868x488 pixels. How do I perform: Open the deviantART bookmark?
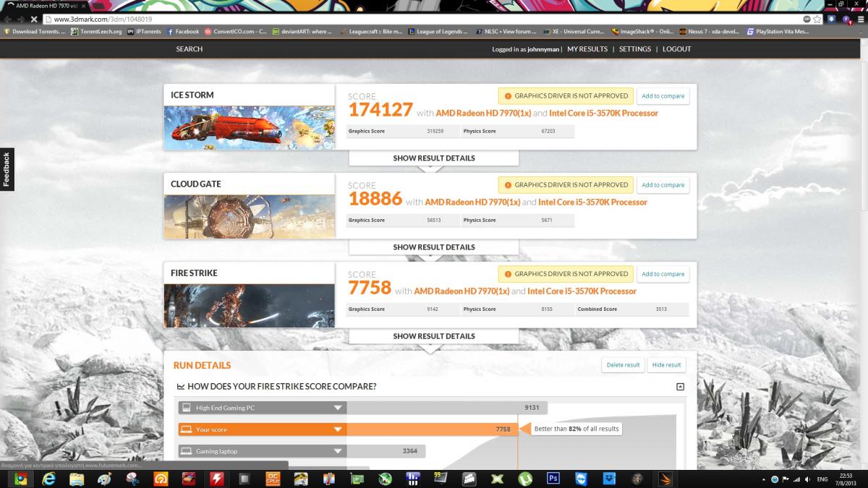click(x=302, y=32)
